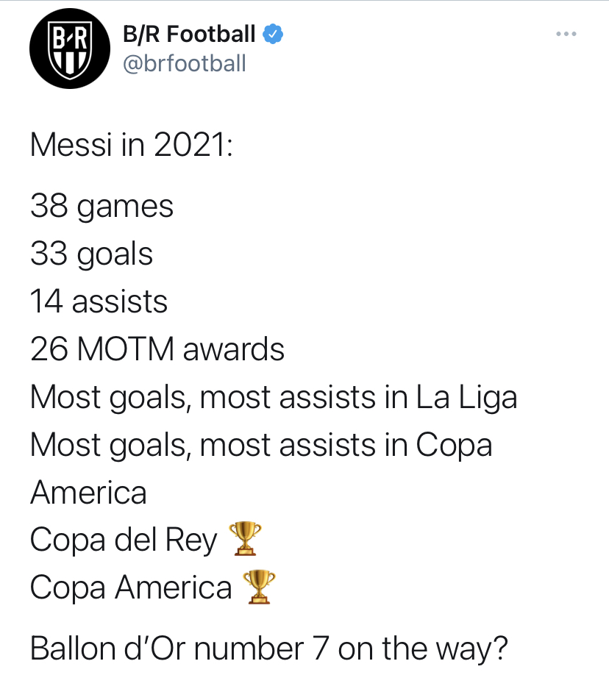Click the "Copa del Rey" text
The image size is (609, 700).
point(124,541)
